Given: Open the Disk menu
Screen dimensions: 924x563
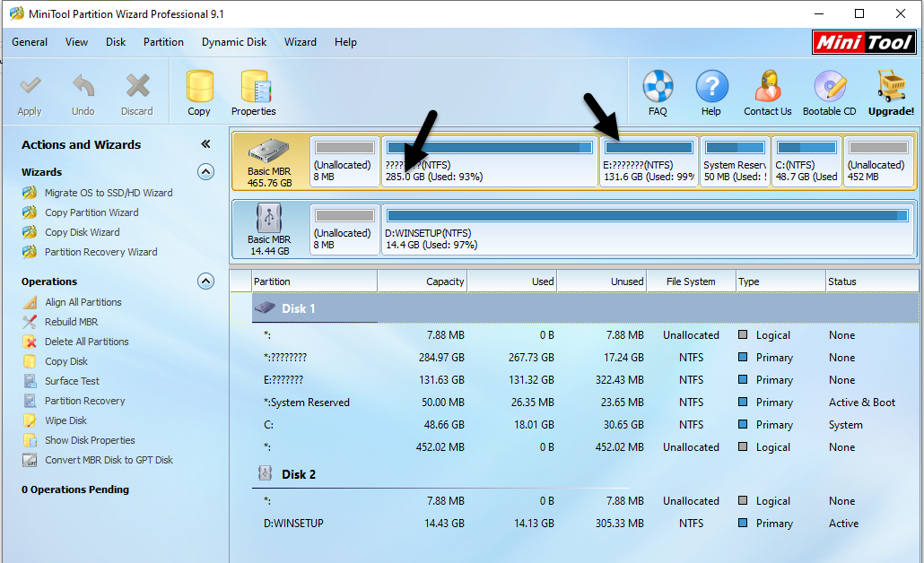Looking at the screenshot, I should [x=116, y=42].
